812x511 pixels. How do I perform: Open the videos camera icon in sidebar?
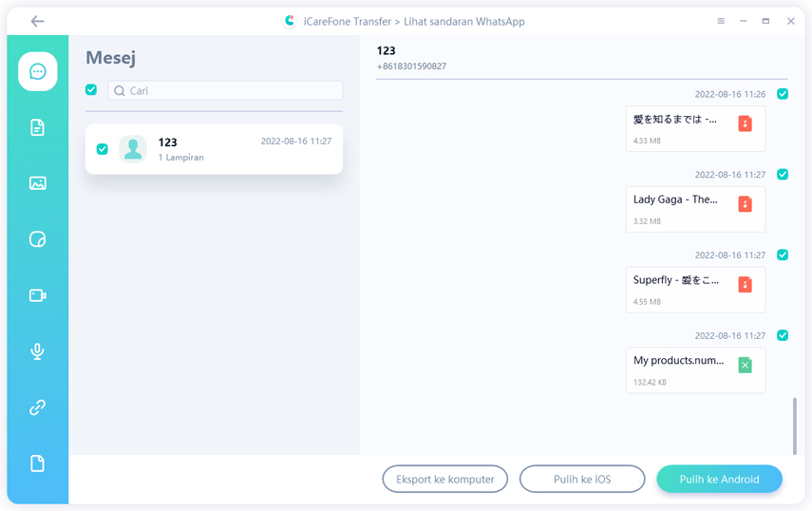[x=37, y=295]
